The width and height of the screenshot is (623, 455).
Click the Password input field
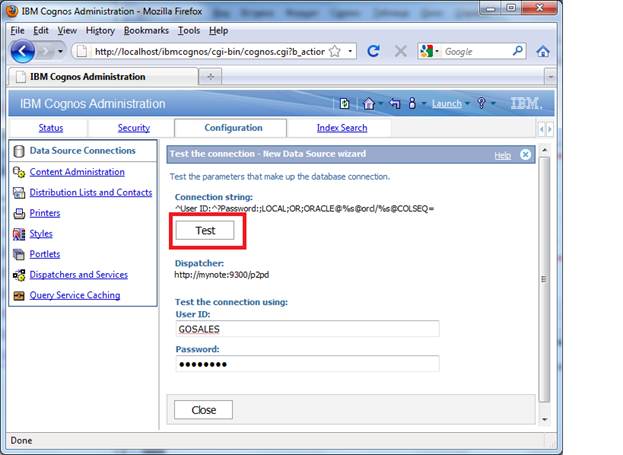pos(307,364)
